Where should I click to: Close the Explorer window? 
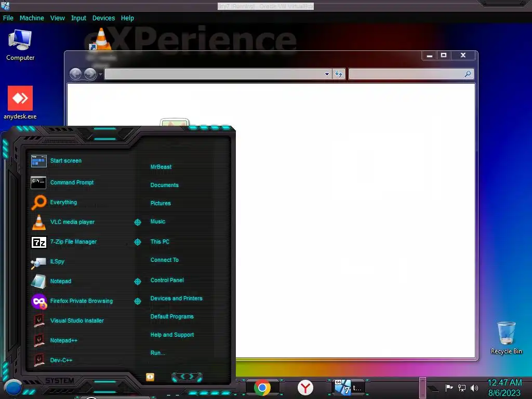[463, 55]
